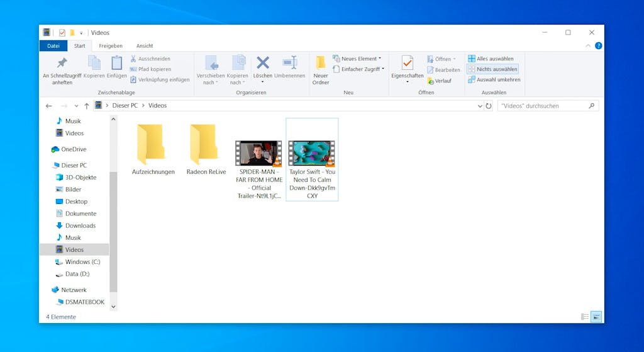
Task: Switch to large icons view toggle
Action: tap(596, 317)
